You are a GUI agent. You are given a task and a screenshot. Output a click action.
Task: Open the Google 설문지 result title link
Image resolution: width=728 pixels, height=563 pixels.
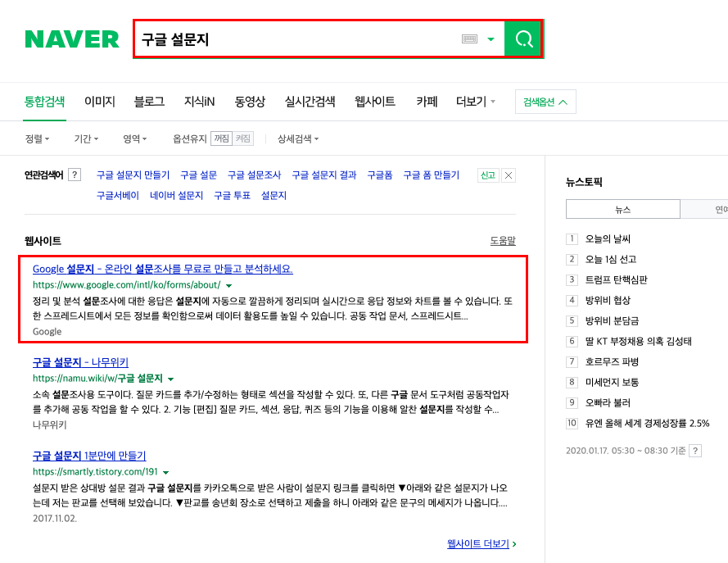click(x=162, y=269)
